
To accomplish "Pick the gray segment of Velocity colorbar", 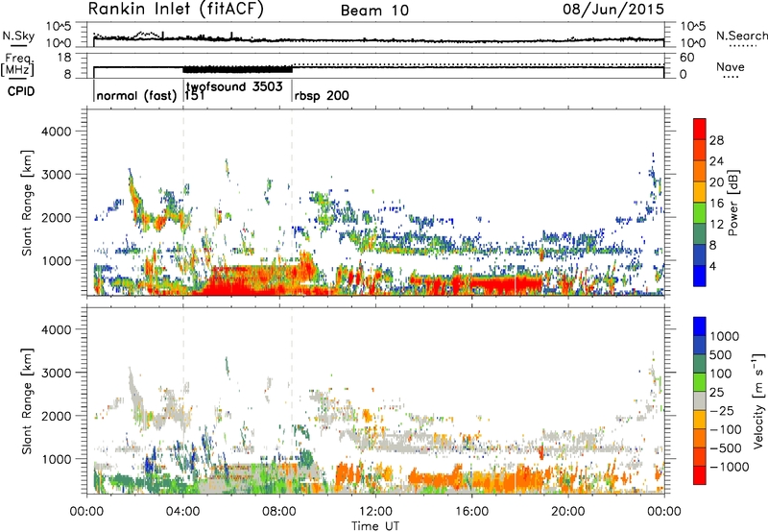I will point(700,400).
